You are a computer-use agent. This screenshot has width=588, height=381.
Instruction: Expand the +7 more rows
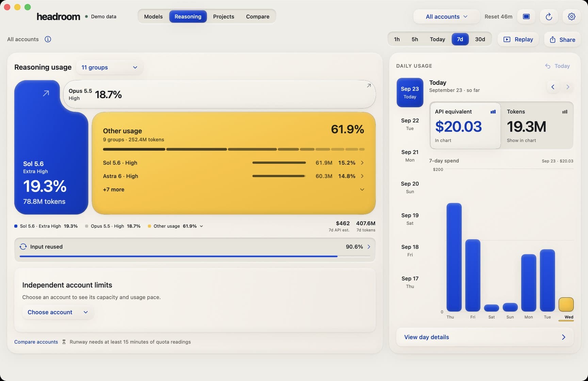click(x=233, y=190)
